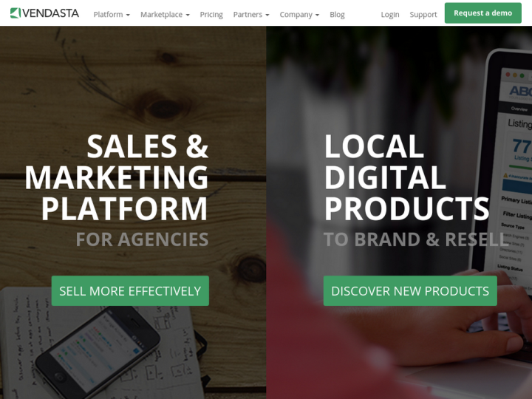532x399 pixels.
Task: Open the Support link
Action: [x=423, y=15]
